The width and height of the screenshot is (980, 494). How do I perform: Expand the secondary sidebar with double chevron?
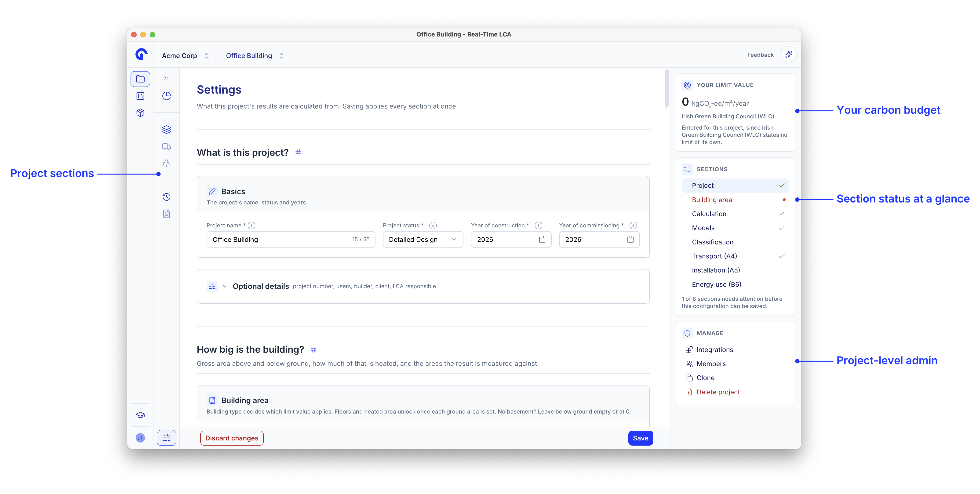click(x=166, y=78)
